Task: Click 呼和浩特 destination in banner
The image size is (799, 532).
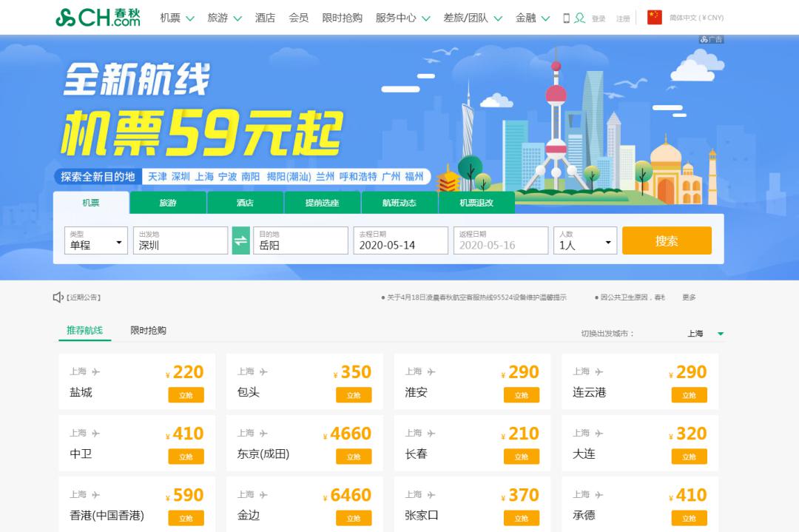Action: click(358, 177)
